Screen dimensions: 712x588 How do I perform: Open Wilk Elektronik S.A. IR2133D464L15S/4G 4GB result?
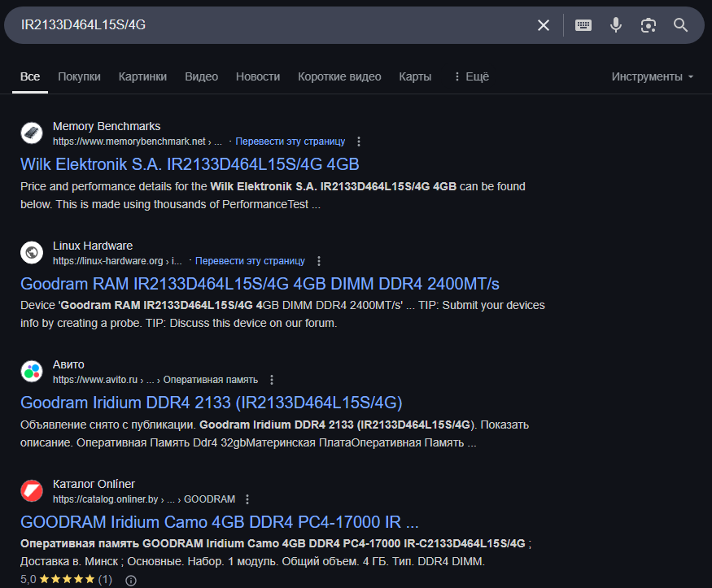pyautogui.click(x=190, y=164)
